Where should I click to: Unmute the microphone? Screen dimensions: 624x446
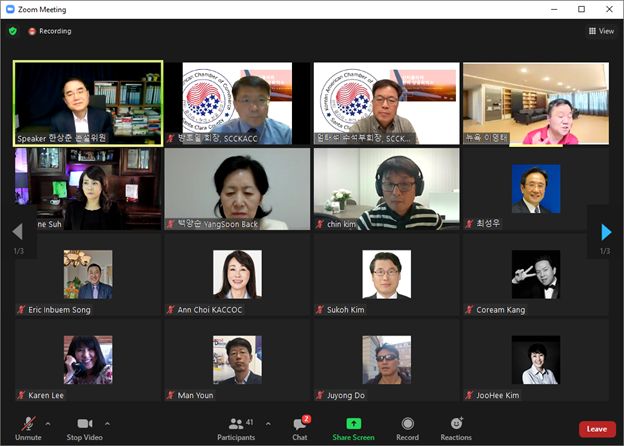tap(28, 427)
